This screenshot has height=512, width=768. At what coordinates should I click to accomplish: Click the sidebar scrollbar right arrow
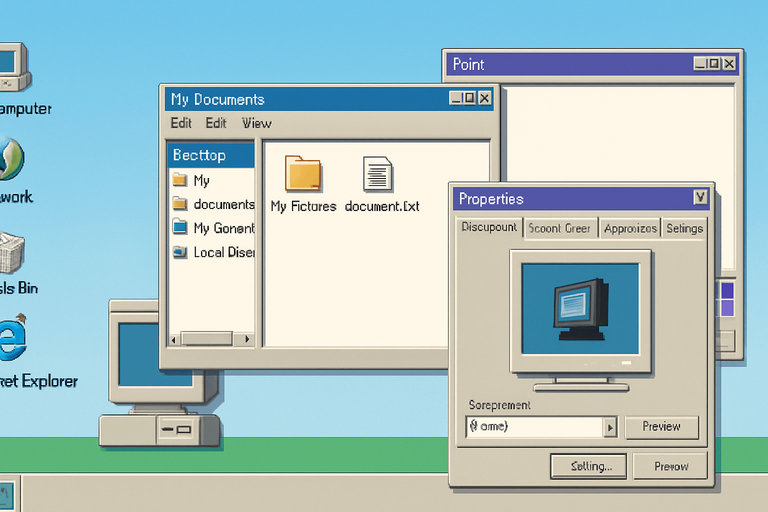pyautogui.click(x=251, y=340)
